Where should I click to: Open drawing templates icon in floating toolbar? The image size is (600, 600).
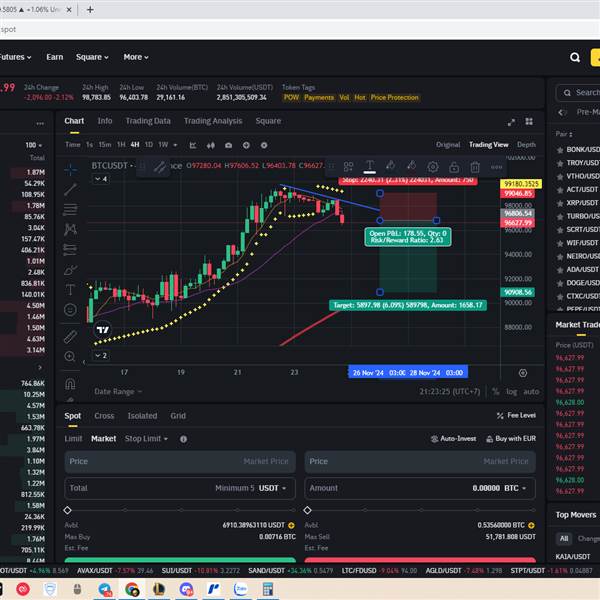[348, 167]
